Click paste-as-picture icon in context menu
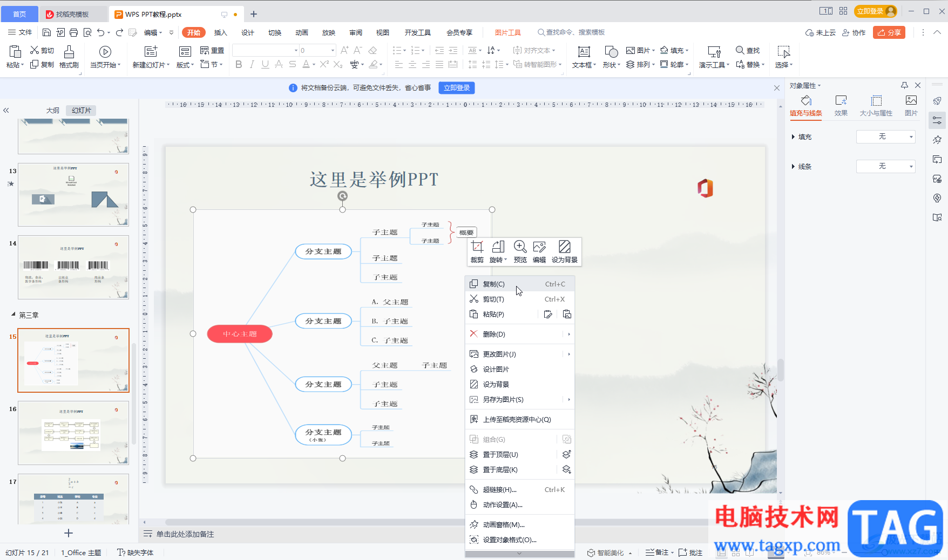The image size is (948, 560). 567,315
